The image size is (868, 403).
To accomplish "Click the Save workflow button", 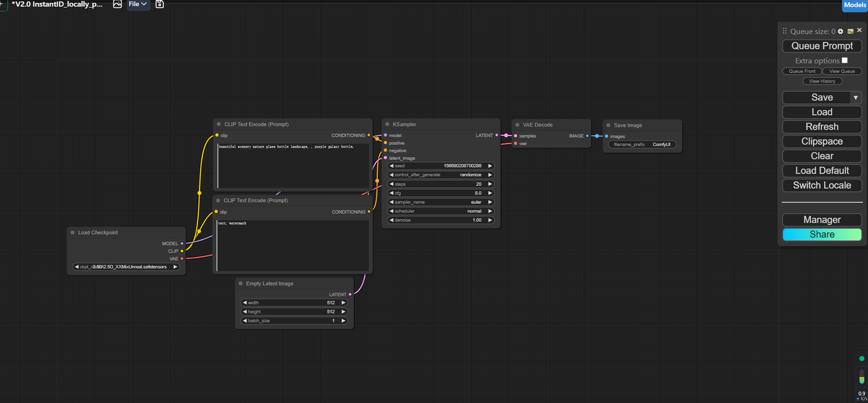I will [816, 97].
